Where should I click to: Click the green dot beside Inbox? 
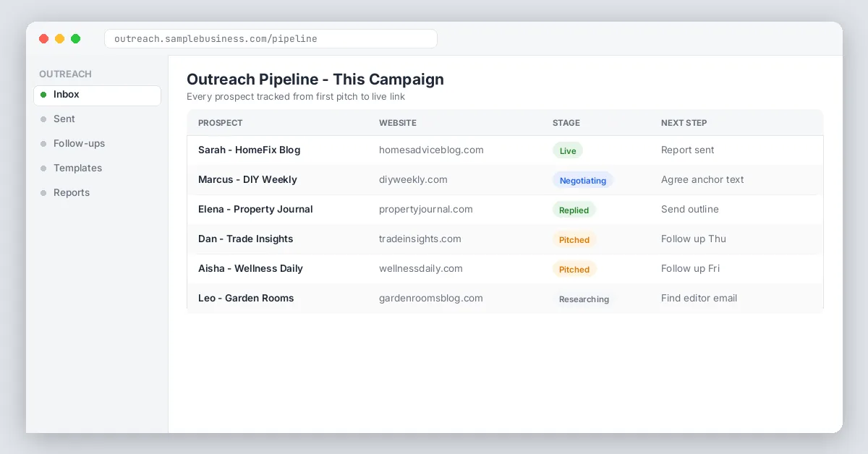43,95
